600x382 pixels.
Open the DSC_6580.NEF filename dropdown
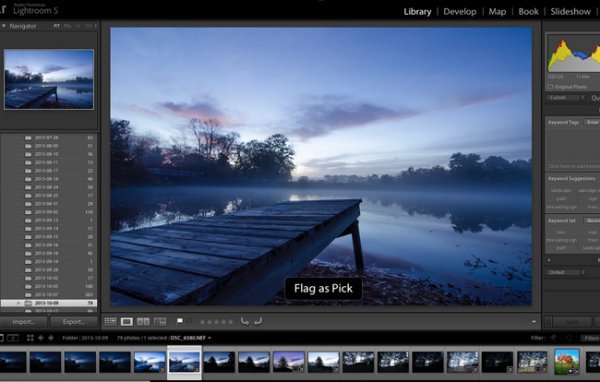point(191,338)
